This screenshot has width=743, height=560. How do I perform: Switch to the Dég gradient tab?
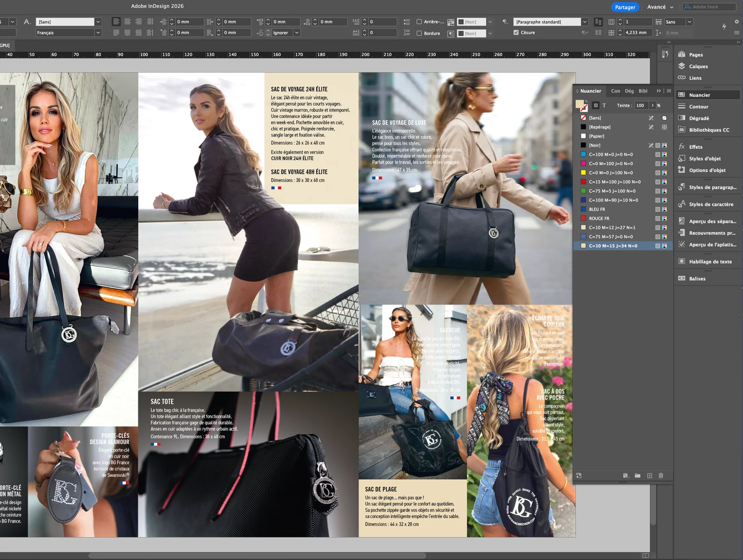click(629, 91)
